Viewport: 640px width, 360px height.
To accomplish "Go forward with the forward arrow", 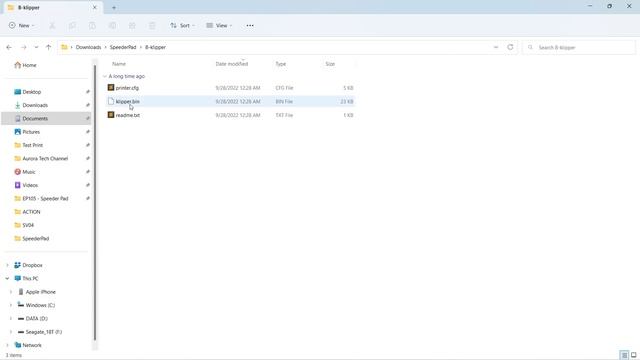I will click(x=24, y=47).
